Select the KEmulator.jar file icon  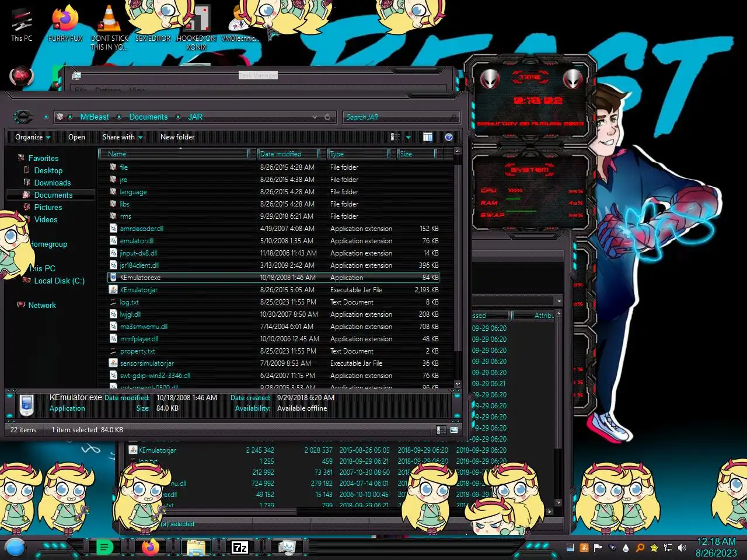[x=114, y=290]
